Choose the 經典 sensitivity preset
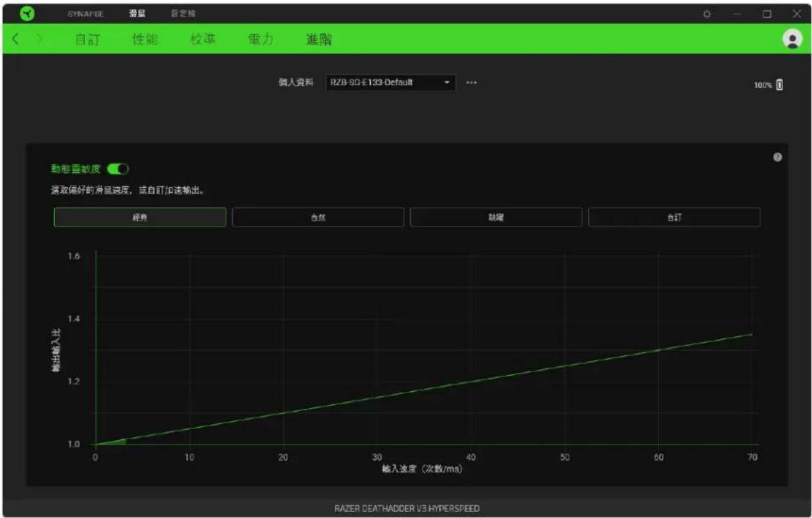The image size is (812, 518). coord(140,217)
